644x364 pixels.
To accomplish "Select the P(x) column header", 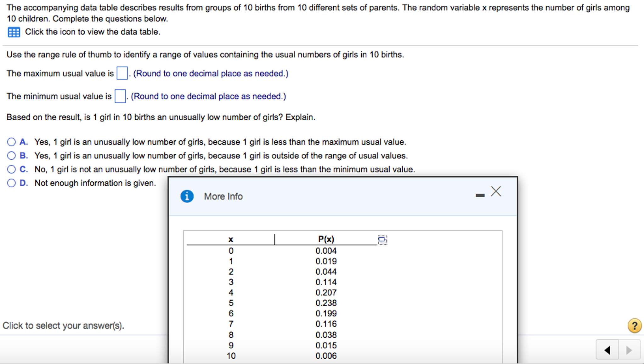I will click(x=326, y=239).
